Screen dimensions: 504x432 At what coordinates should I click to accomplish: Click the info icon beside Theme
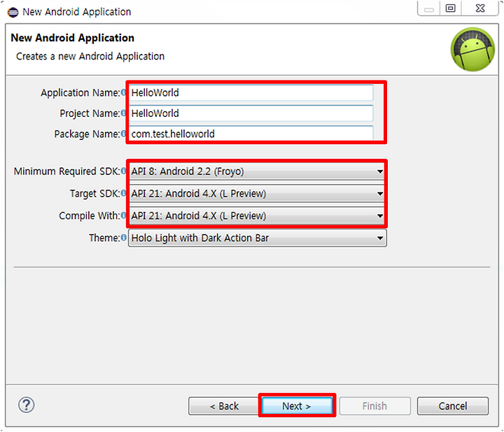(x=123, y=237)
